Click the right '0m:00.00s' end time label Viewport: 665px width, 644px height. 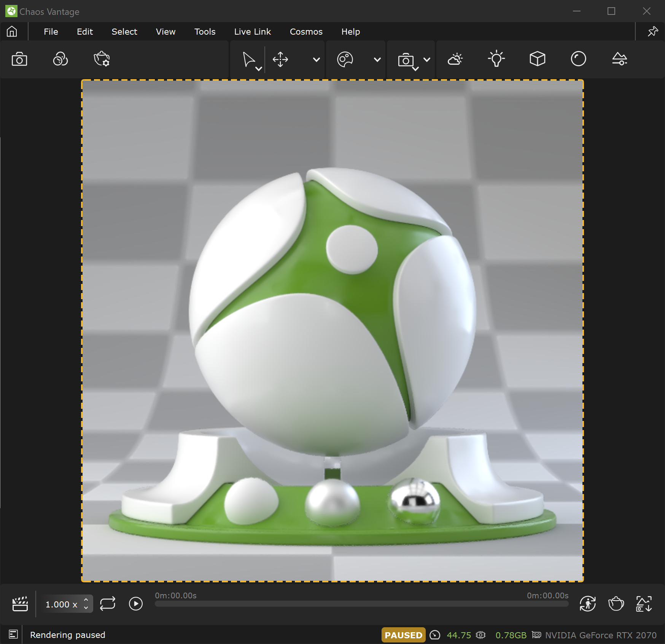[547, 595]
